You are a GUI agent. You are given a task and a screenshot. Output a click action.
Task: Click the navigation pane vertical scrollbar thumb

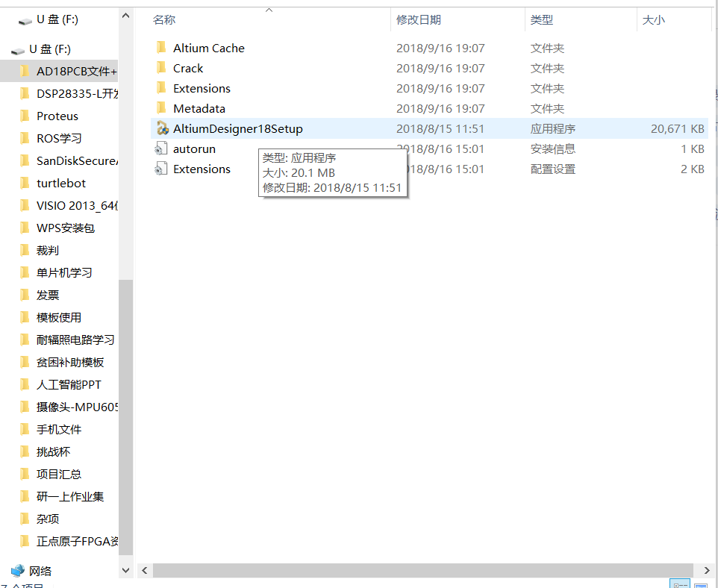tap(126, 418)
